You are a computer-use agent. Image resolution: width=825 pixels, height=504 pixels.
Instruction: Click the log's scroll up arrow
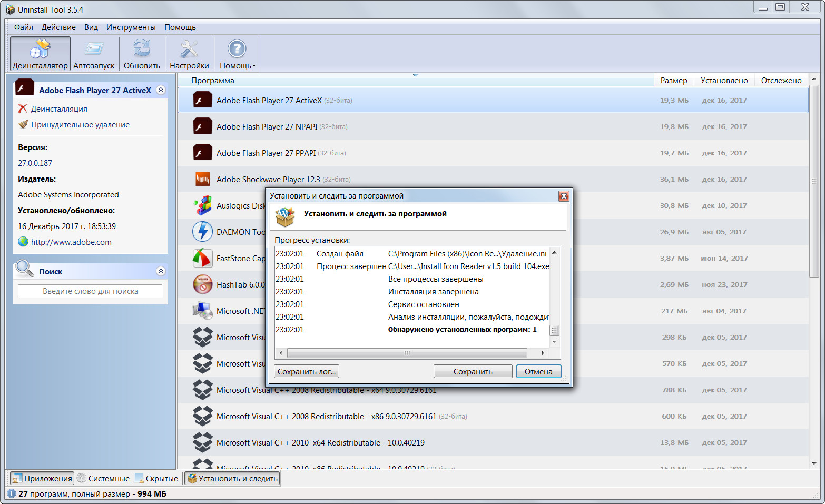point(554,253)
